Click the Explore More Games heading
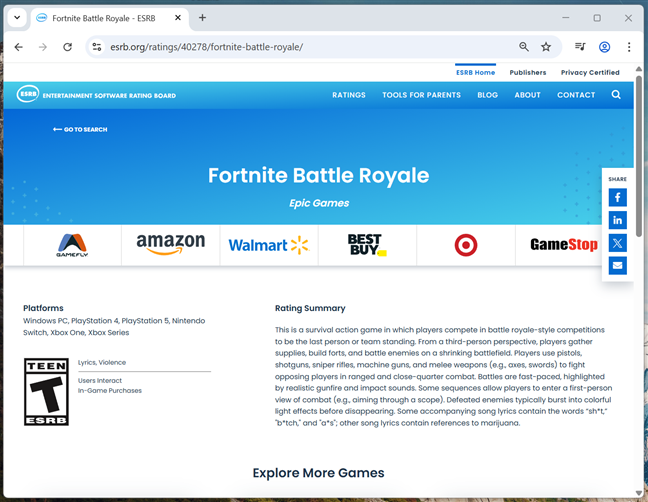 coord(318,473)
